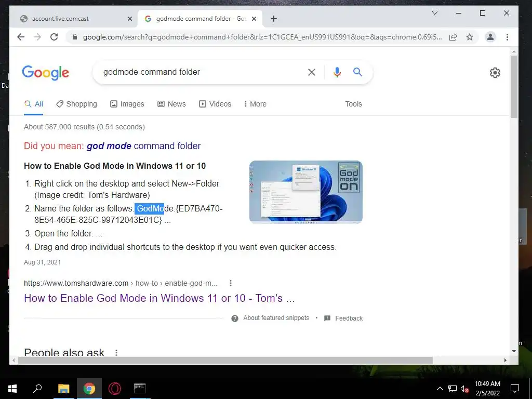Go back to the previous page
This screenshot has height=399, width=532.
[21, 37]
